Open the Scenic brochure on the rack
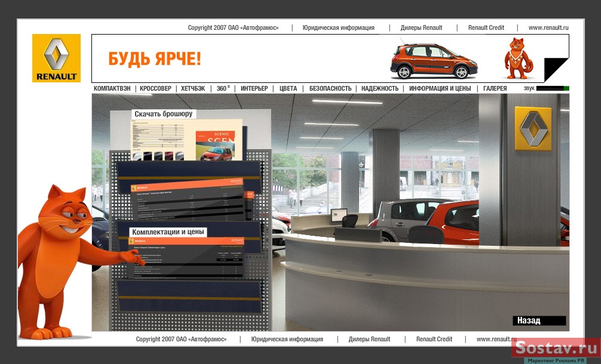 pos(187,140)
